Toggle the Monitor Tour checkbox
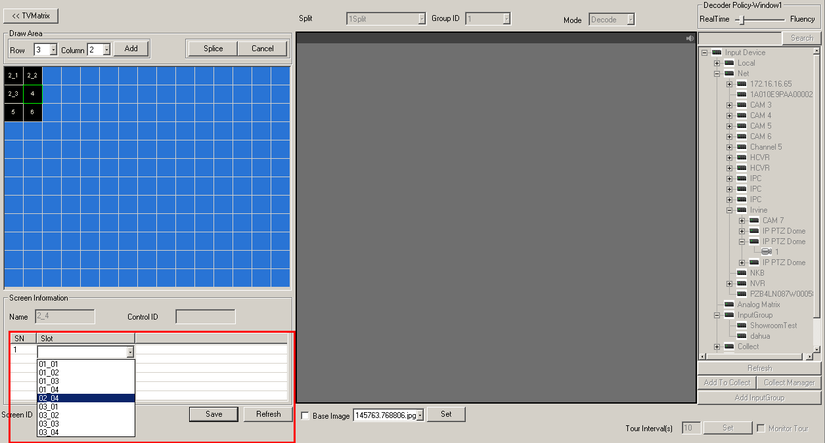 click(x=760, y=428)
